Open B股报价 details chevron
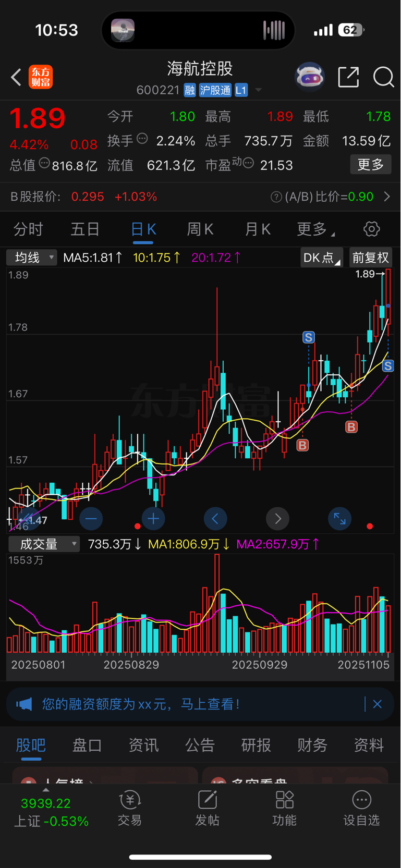The image size is (401, 868). [387, 197]
